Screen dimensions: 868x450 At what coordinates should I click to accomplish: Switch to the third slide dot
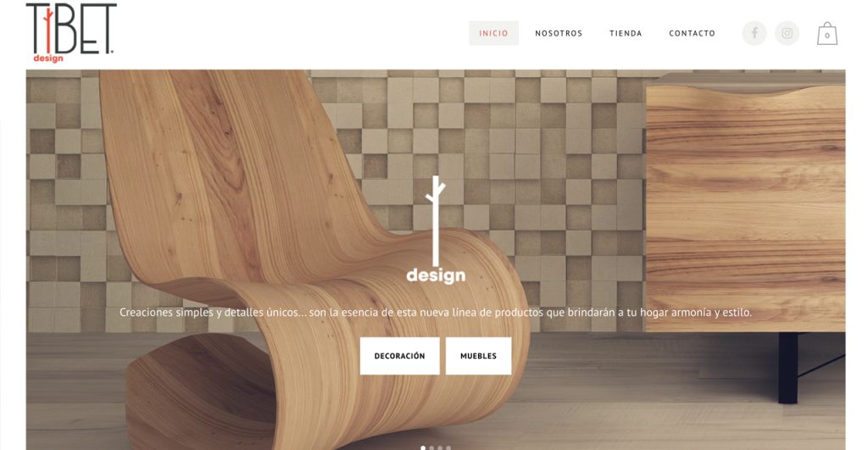[440, 447]
